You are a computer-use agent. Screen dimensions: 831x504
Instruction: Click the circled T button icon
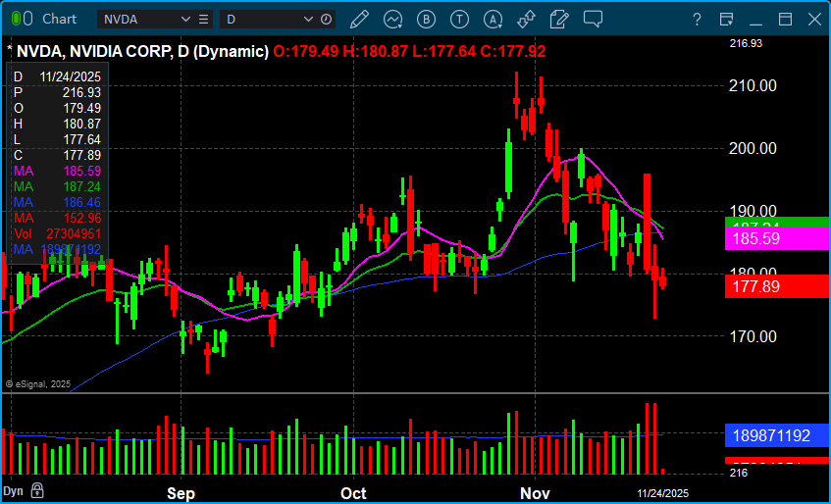459,20
